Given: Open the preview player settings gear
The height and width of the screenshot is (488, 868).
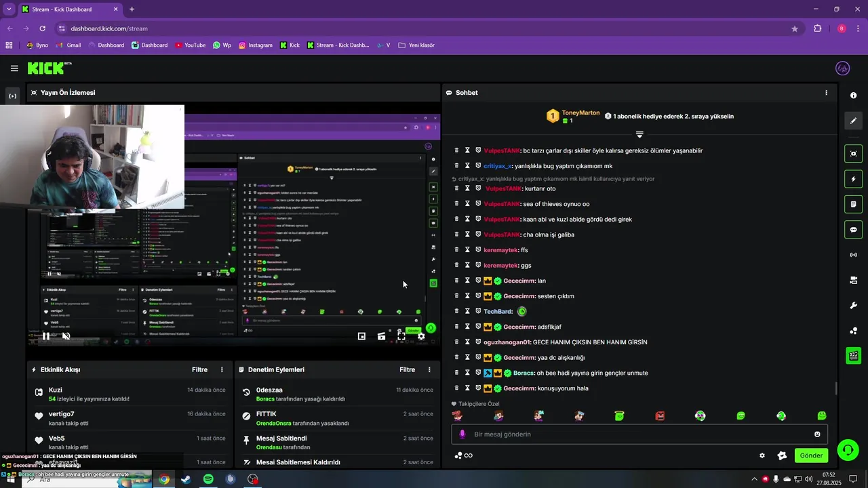Looking at the screenshot, I should (x=421, y=335).
